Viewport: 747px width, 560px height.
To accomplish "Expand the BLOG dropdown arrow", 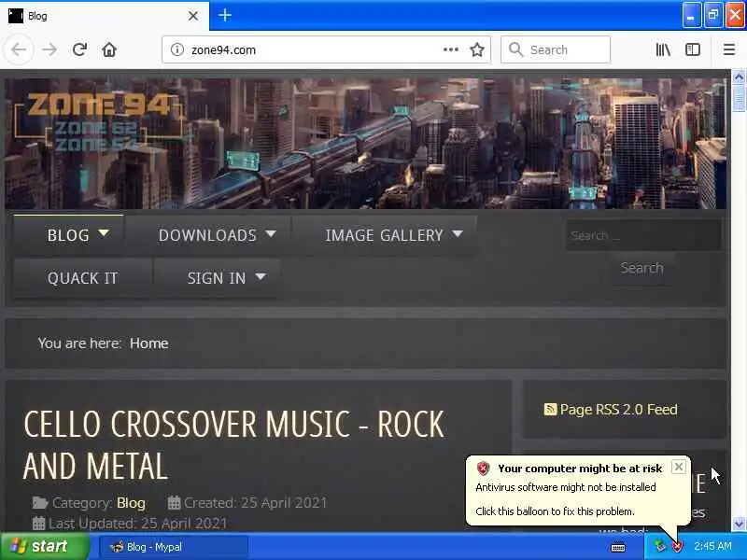I will (x=104, y=233).
